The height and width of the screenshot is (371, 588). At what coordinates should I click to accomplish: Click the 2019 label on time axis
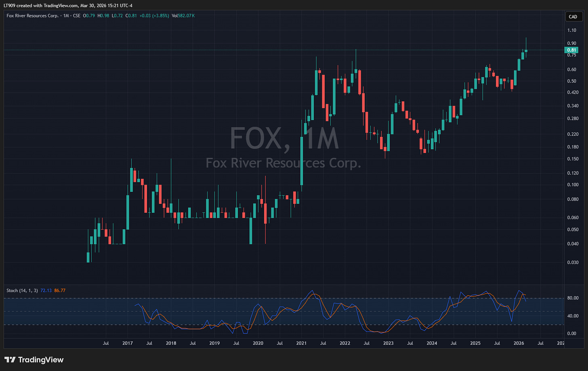[x=214, y=344]
